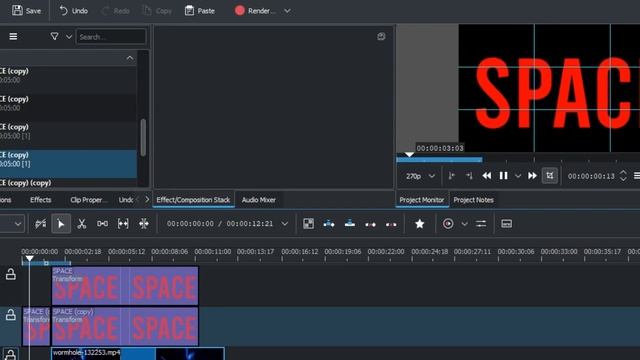
Task: Click the monitor timecode field 00:00:00:13
Action: (591, 176)
